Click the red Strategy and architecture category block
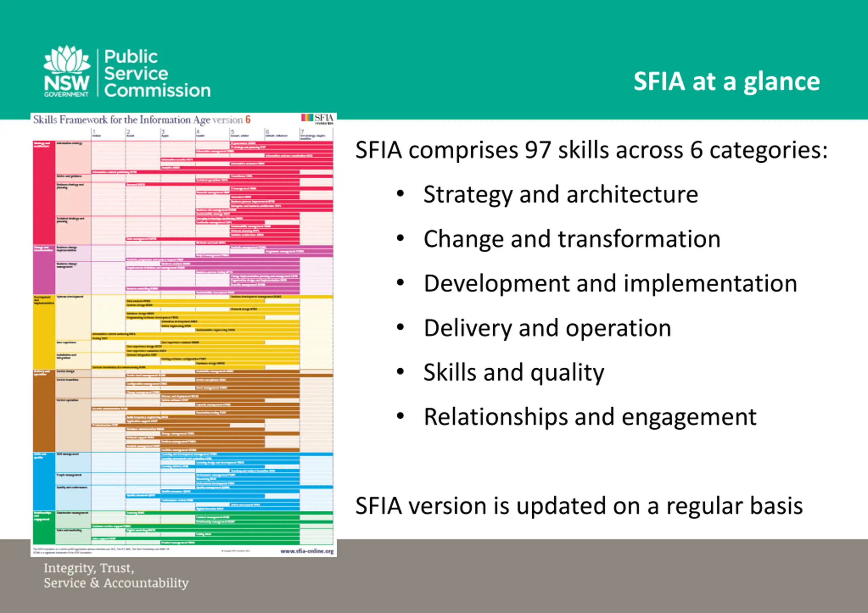The image size is (868, 613). tap(44, 193)
